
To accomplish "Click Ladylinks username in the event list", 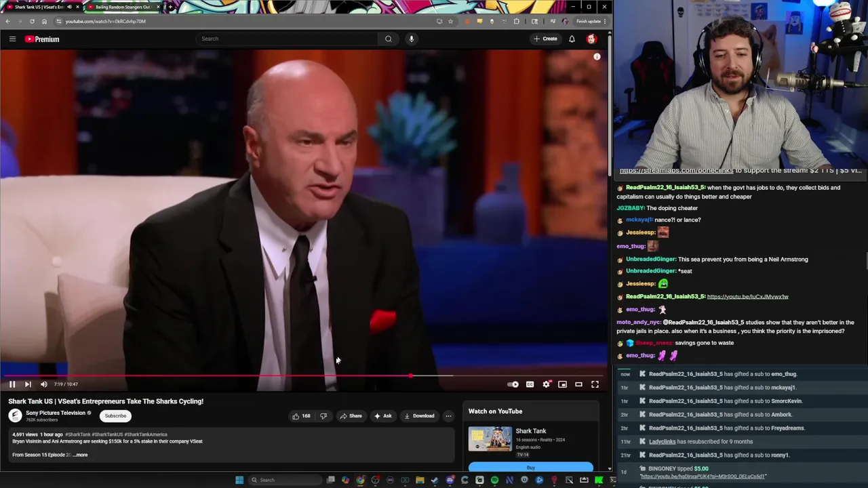I will (x=662, y=442).
